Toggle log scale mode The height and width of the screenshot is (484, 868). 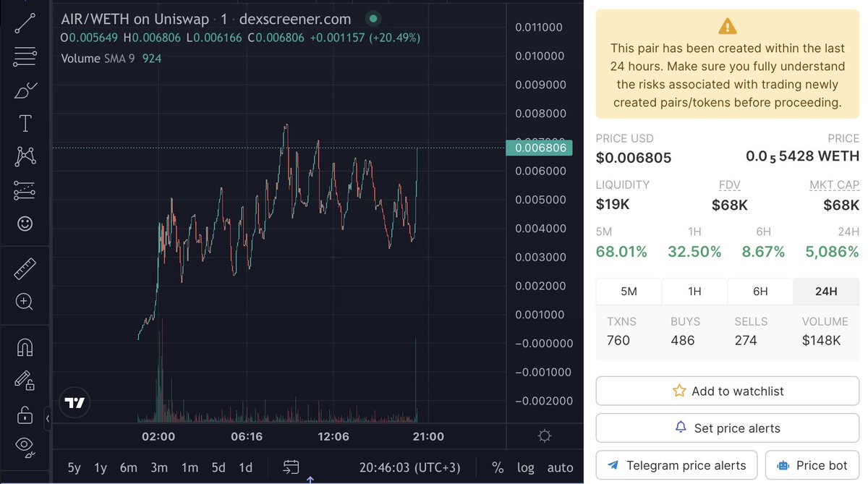click(x=526, y=467)
